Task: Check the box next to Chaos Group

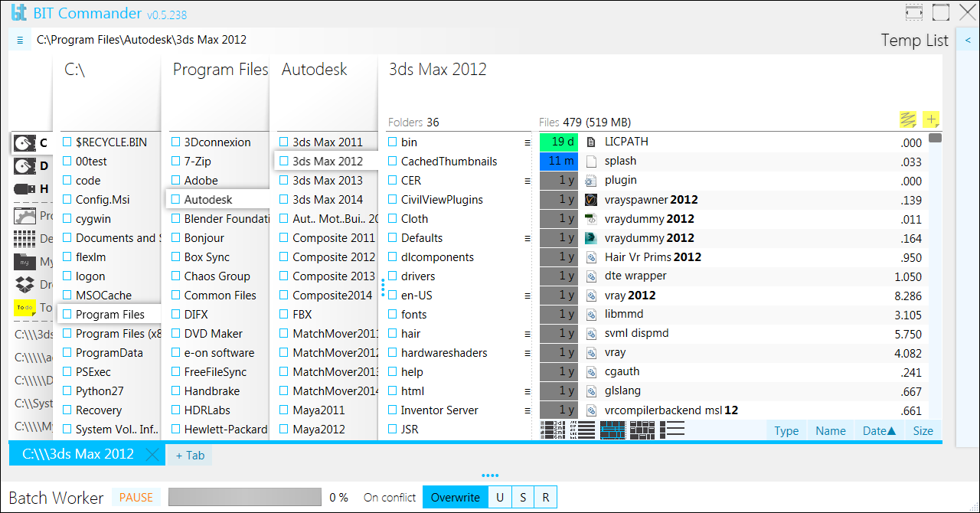Action: click(x=176, y=276)
